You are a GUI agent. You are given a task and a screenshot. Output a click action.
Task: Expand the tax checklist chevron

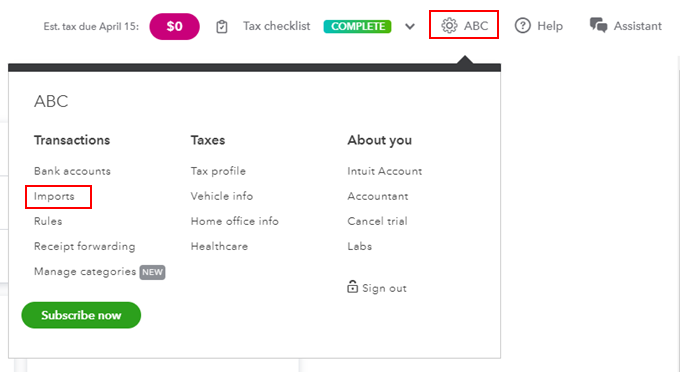410,26
